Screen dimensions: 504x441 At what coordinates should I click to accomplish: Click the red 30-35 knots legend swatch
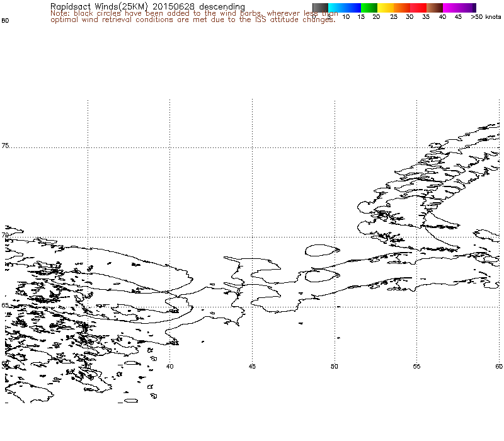tap(418, 8)
